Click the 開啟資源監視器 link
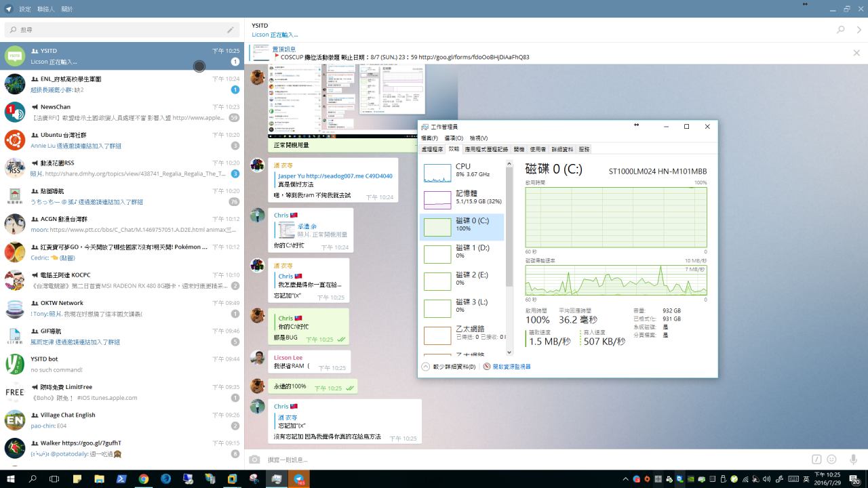The height and width of the screenshot is (488, 868). tap(511, 367)
